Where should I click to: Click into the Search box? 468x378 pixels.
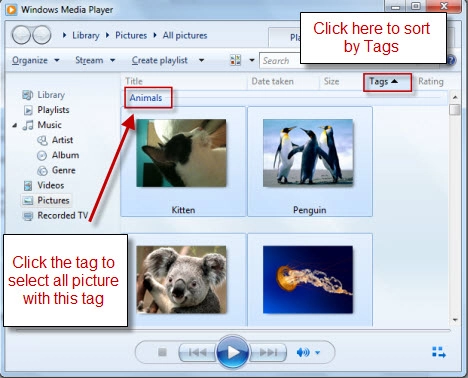[x=280, y=61]
